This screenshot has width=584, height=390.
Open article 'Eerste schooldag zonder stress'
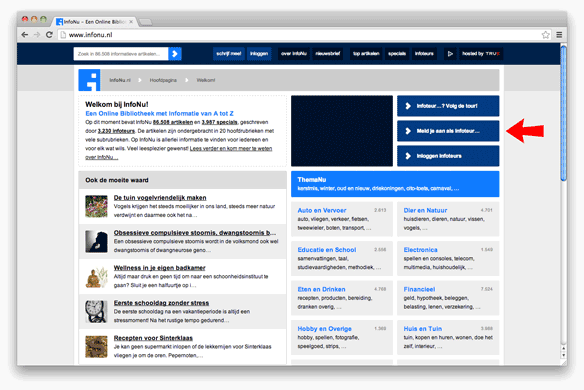click(161, 302)
